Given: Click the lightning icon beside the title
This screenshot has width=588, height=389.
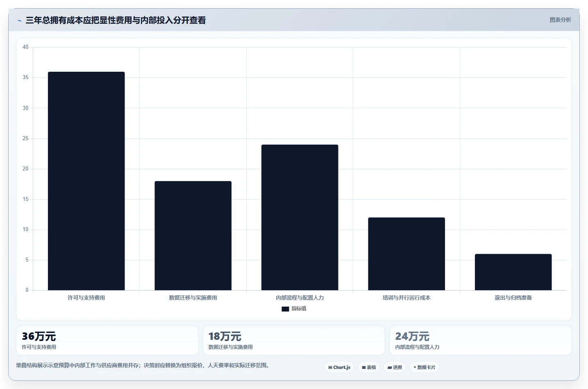Looking at the screenshot, I should [19, 20].
